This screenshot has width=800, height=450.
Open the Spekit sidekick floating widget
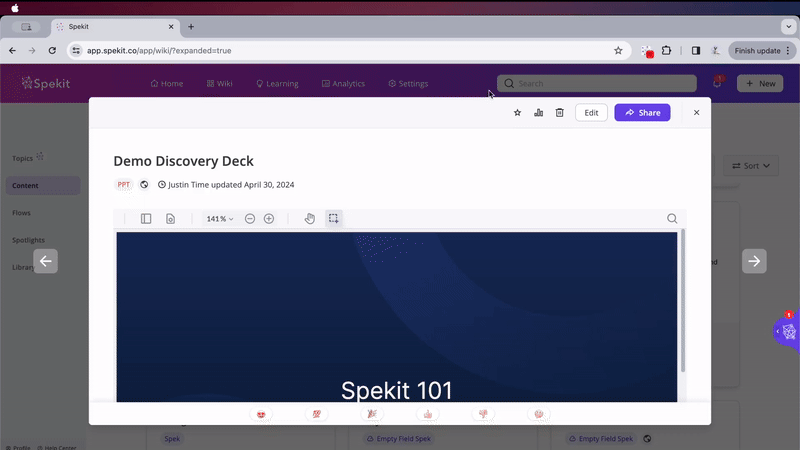tap(789, 331)
